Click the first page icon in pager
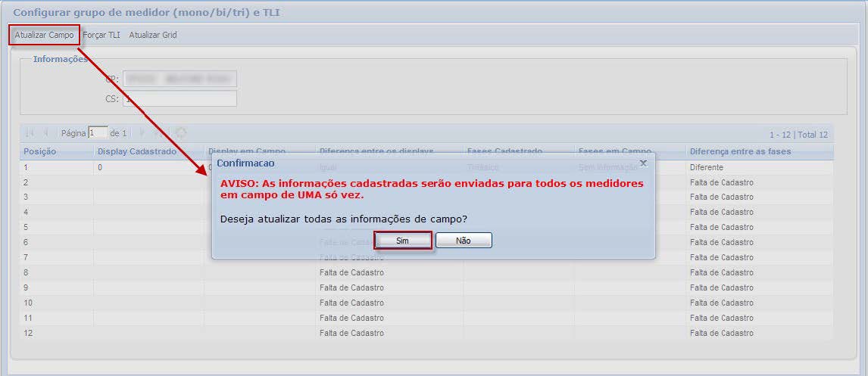Image resolution: width=868 pixels, height=376 pixels. (30, 132)
